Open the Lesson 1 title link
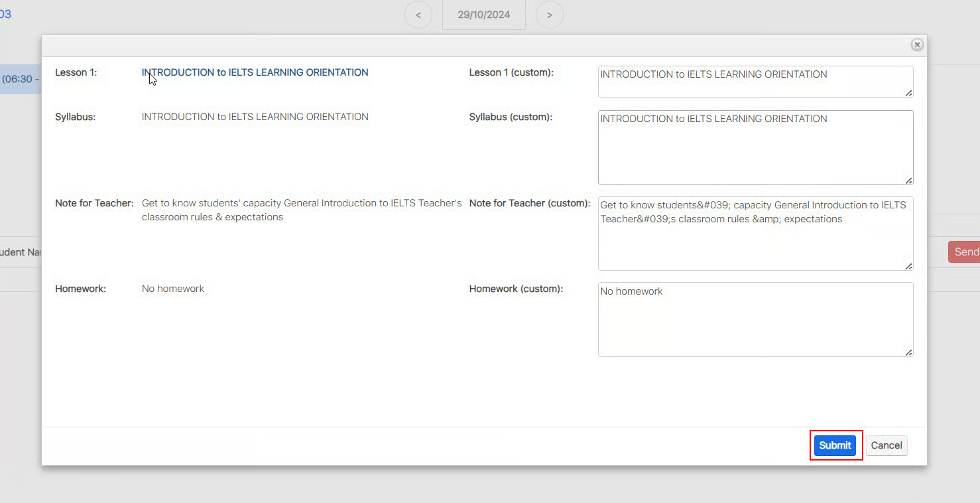 [255, 72]
